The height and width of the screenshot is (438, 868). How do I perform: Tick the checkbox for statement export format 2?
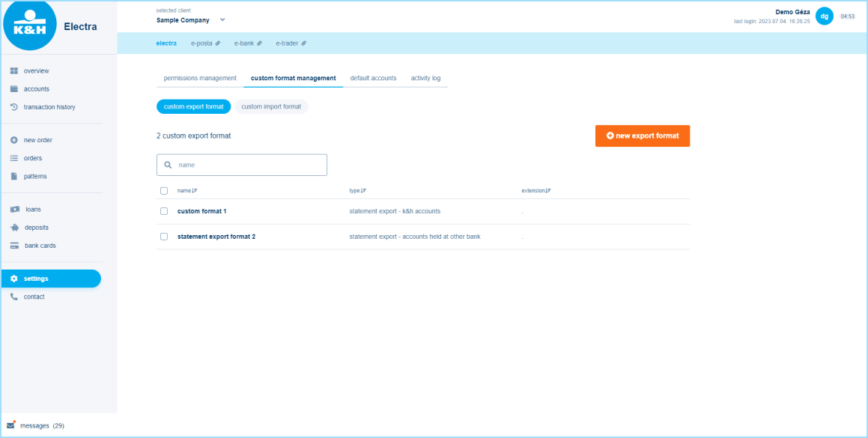pos(164,237)
